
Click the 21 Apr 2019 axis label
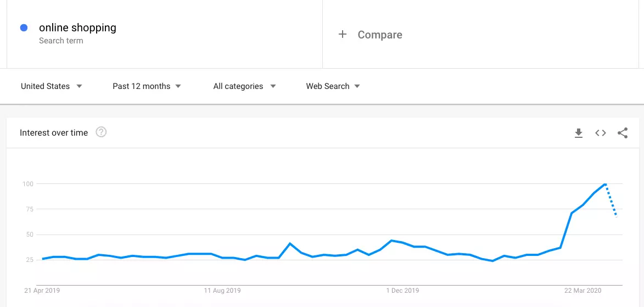(x=42, y=291)
